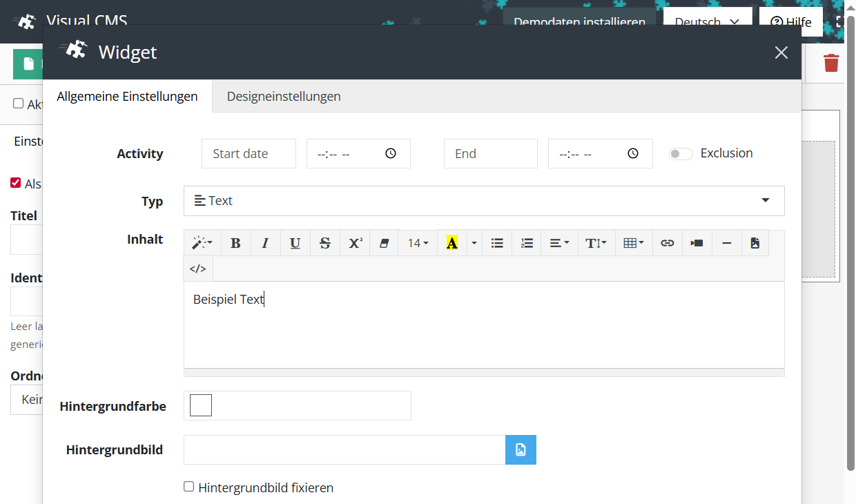
Task: Click the Hintergrundfarbe color swatch
Action: click(201, 405)
